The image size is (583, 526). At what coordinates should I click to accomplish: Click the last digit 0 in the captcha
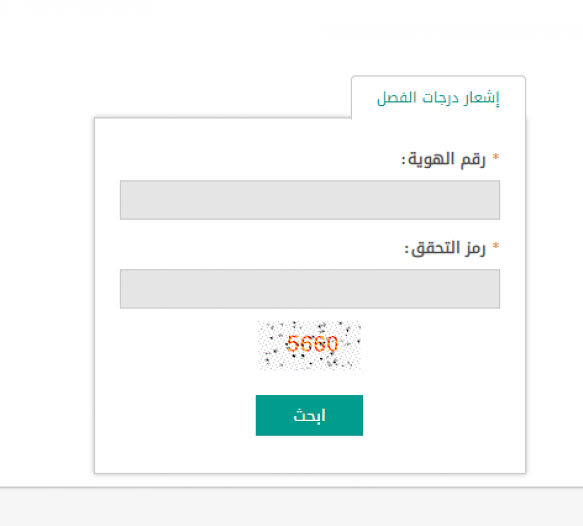[332, 343]
